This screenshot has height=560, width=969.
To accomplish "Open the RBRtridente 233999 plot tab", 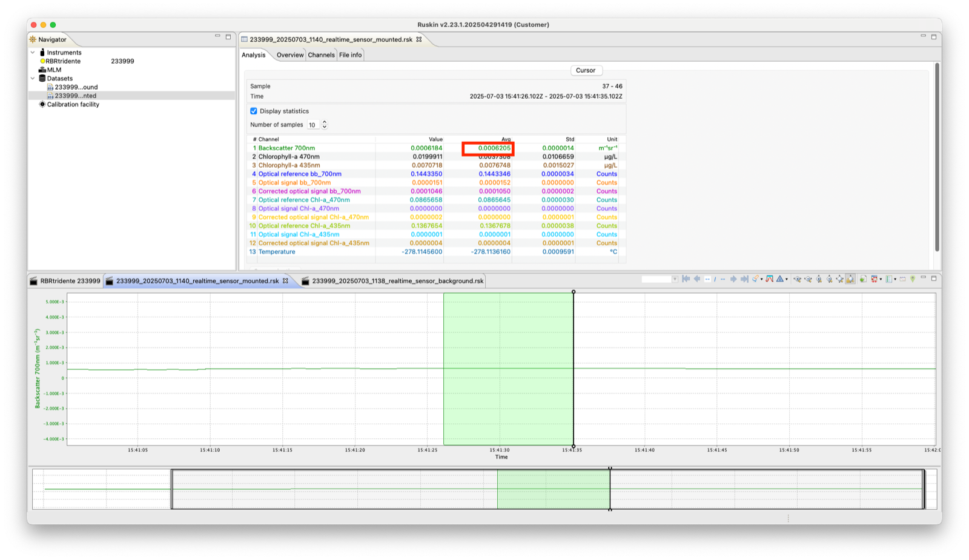I will (65, 281).
